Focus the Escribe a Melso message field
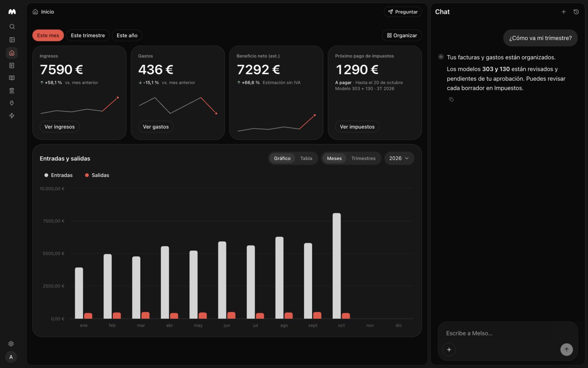The image size is (588, 368). (x=508, y=333)
